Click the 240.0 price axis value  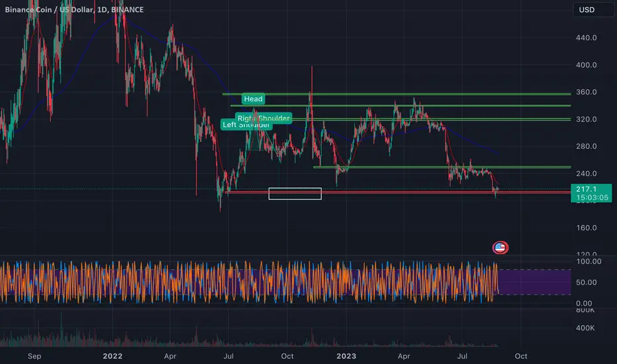click(587, 173)
